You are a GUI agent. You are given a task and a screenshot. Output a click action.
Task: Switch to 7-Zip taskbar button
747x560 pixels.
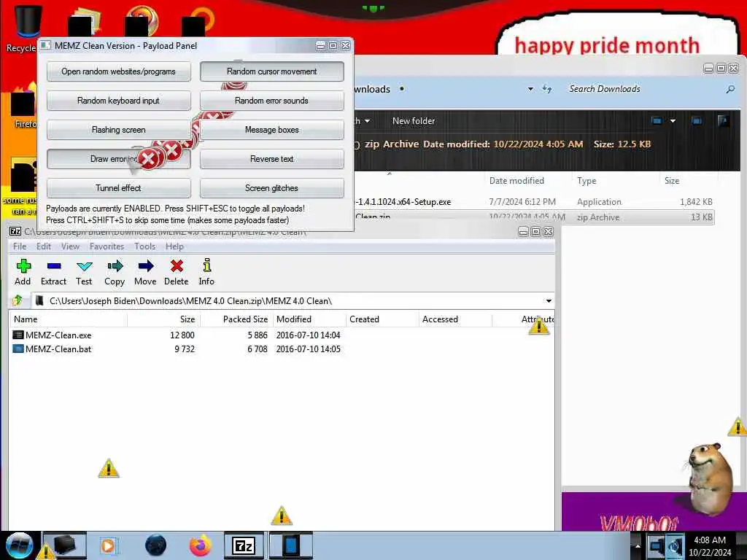click(244, 545)
